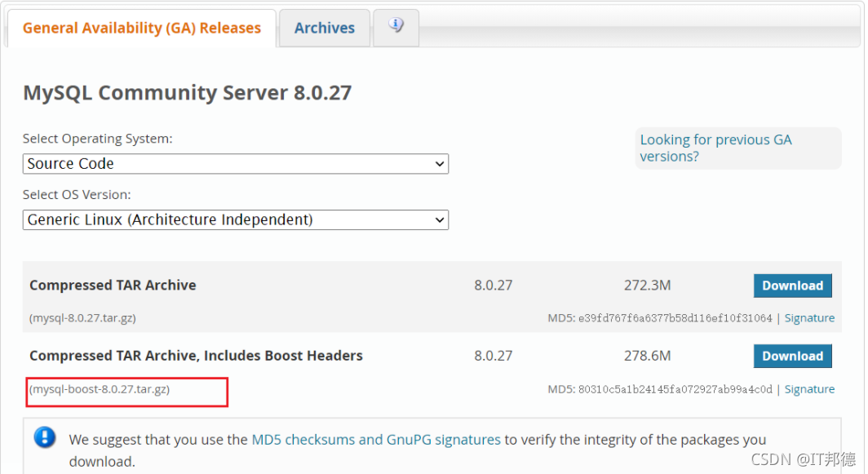Select General Availability (GA) Releases tab
This screenshot has width=868, height=474.
coord(142,28)
